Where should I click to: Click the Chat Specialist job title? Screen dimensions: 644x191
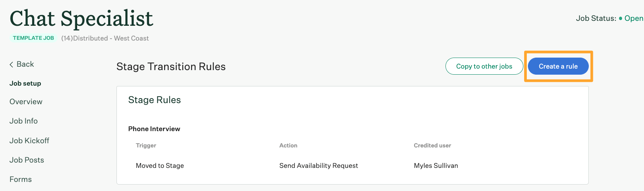(x=81, y=18)
